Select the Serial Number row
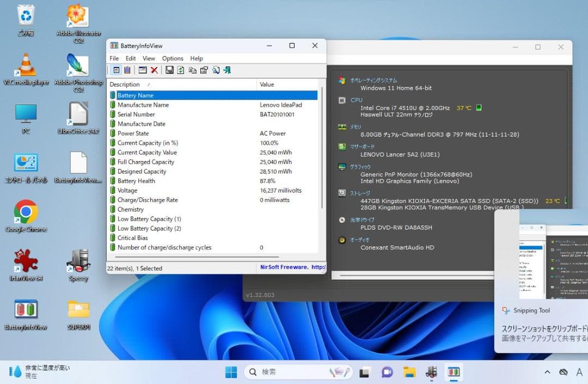Viewport: 588px width, 384px height. coord(213,114)
